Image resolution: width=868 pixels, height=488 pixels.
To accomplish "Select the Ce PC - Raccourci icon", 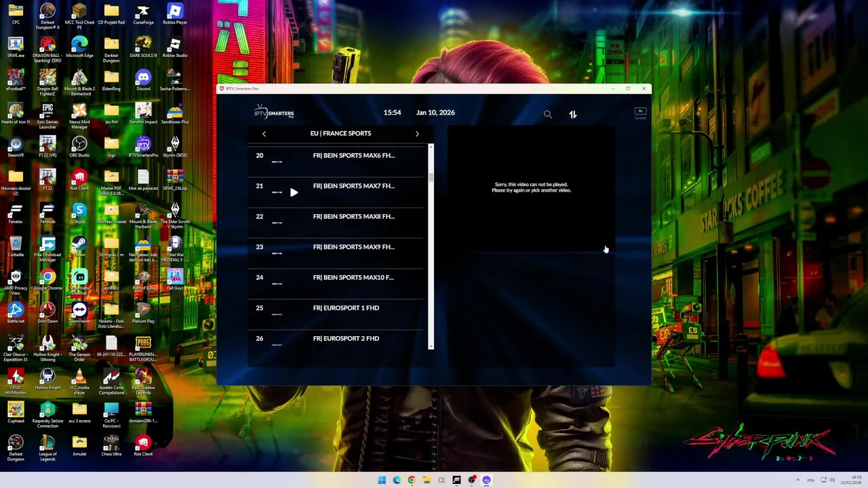I will click(x=111, y=415).
